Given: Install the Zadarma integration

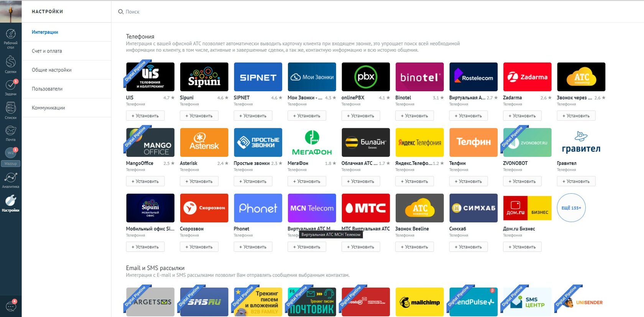Looking at the screenshot, I should tap(522, 116).
